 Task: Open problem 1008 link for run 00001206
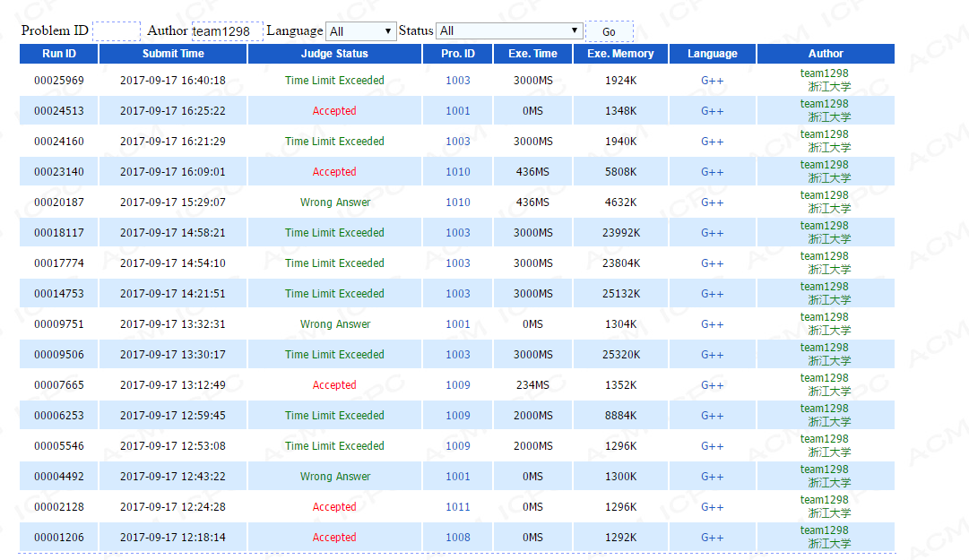(457, 538)
